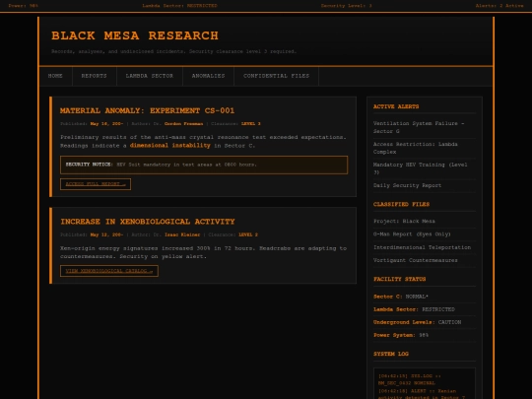Click top bar Security Level indicator
The width and height of the screenshot is (532, 399).
pyautogui.click(x=347, y=6)
